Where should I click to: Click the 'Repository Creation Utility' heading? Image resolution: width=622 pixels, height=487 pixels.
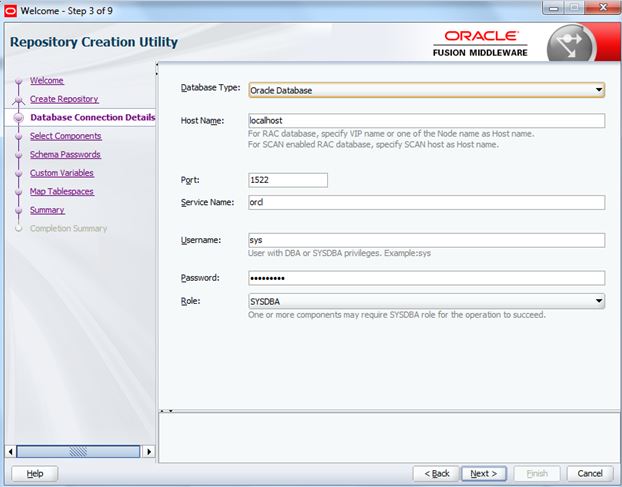click(x=94, y=42)
